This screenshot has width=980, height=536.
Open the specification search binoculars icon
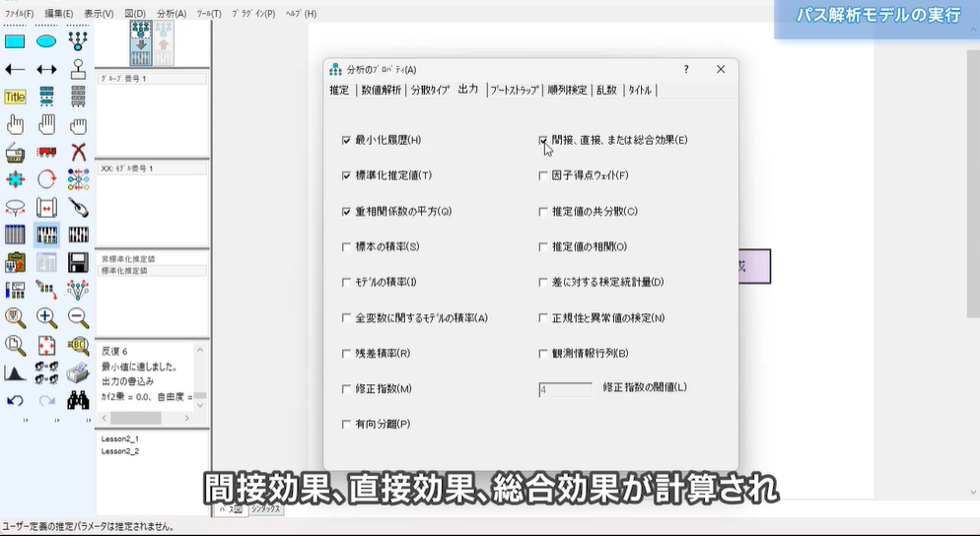pos(78,400)
